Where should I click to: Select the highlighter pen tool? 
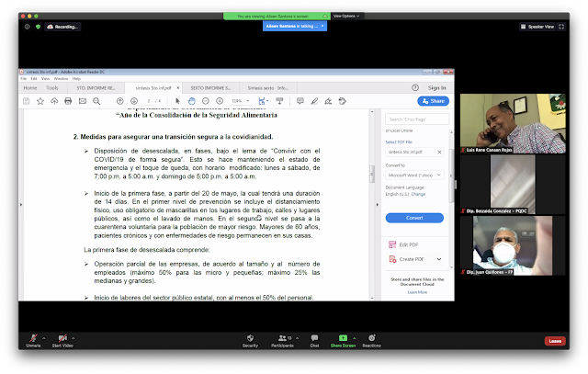[314, 101]
